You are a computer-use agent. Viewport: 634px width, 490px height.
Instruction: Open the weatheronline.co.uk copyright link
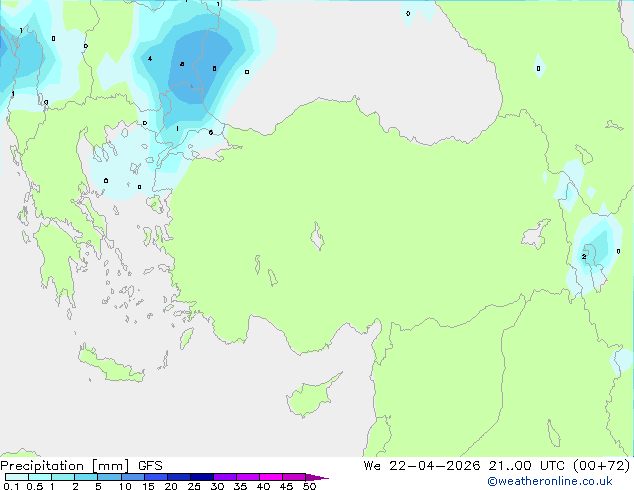pyautogui.click(x=550, y=481)
